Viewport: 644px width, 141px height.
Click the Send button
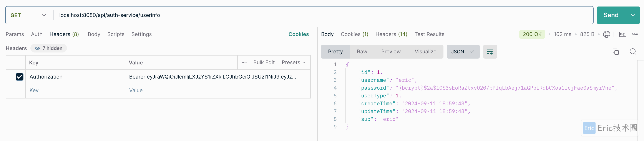pyautogui.click(x=611, y=15)
